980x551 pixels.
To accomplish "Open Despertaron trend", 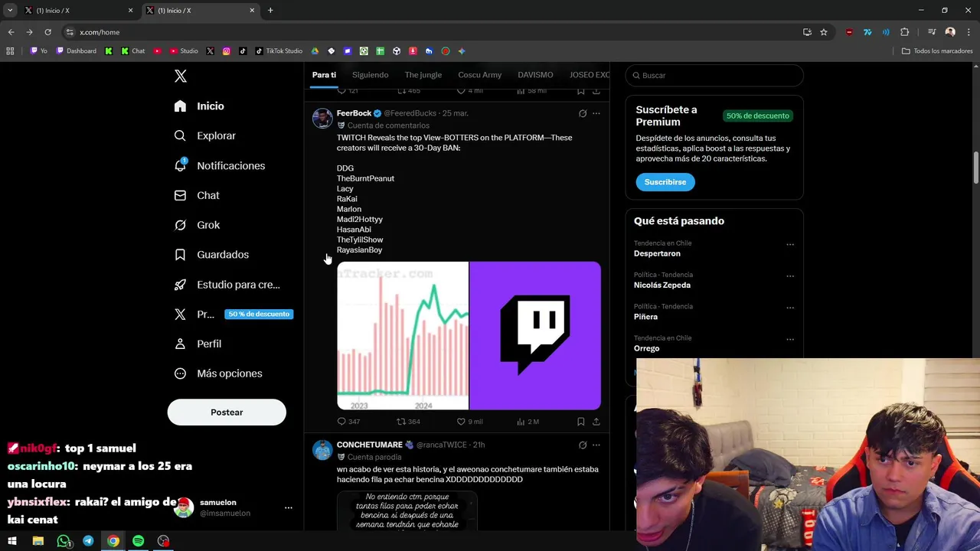I will click(x=657, y=253).
